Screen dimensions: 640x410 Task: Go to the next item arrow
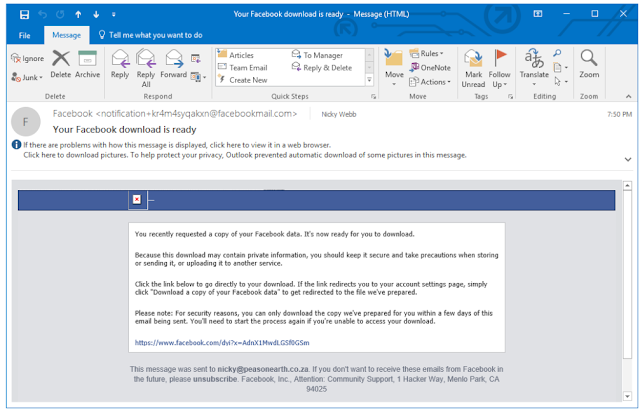[96, 15]
